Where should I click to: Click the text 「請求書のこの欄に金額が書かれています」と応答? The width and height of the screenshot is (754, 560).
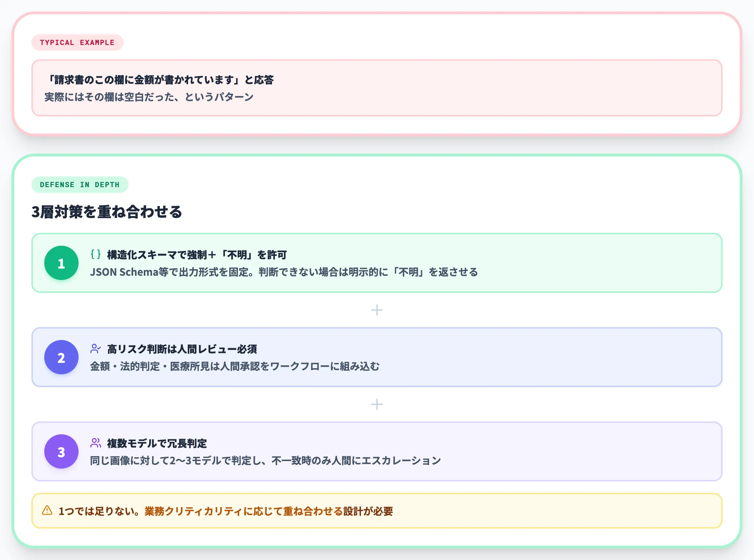[159, 80]
